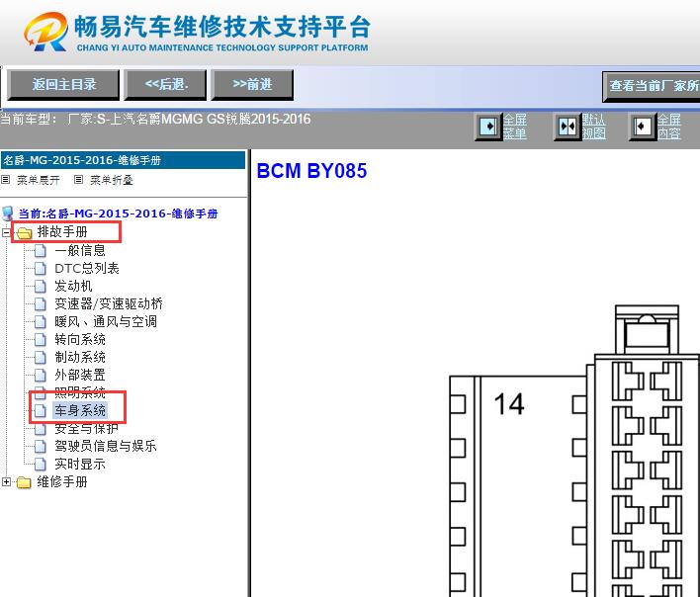
Task: Click the 全屏菜单 layout icon
Action: coord(488,127)
